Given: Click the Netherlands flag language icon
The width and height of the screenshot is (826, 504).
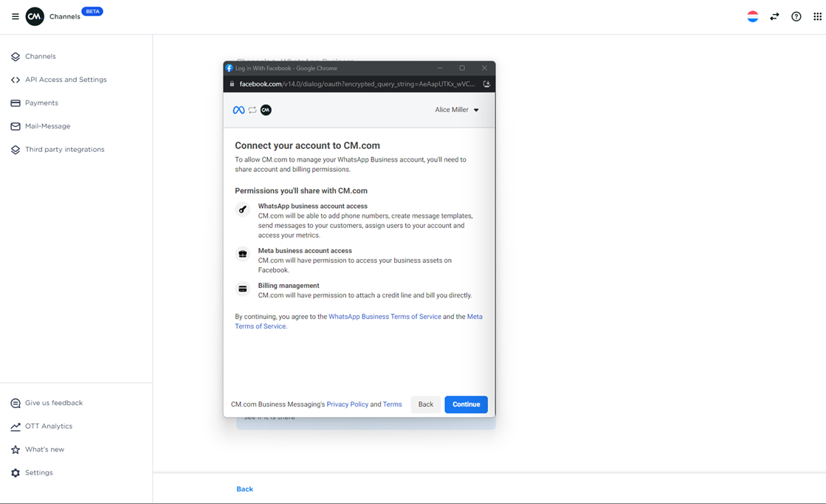Looking at the screenshot, I should [x=752, y=16].
